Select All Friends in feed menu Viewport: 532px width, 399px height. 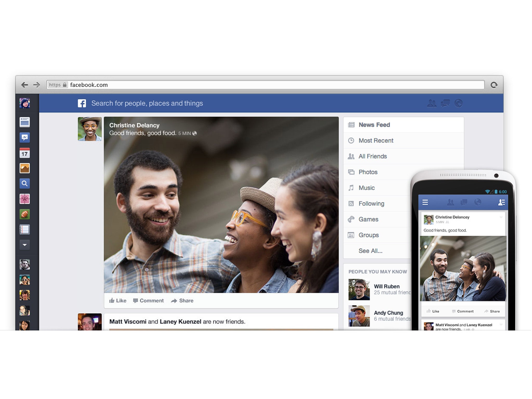tap(373, 156)
